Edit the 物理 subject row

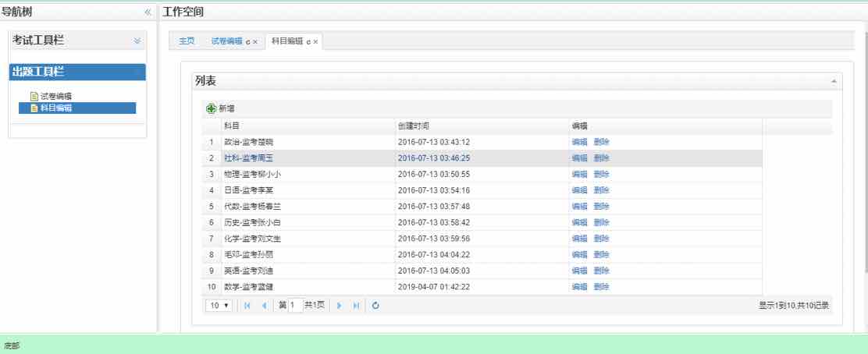pyautogui.click(x=579, y=174)
